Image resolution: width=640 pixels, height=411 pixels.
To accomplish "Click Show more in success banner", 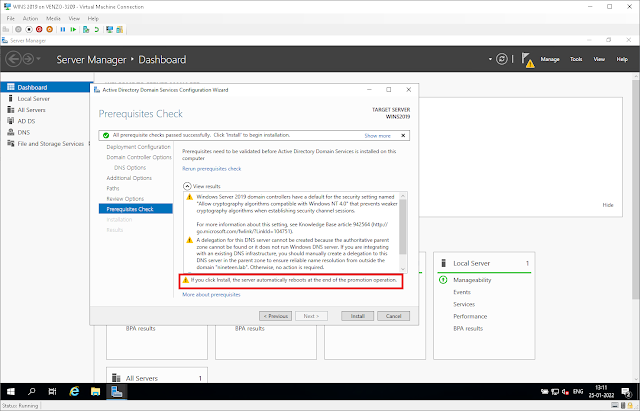I will point(378,136).
